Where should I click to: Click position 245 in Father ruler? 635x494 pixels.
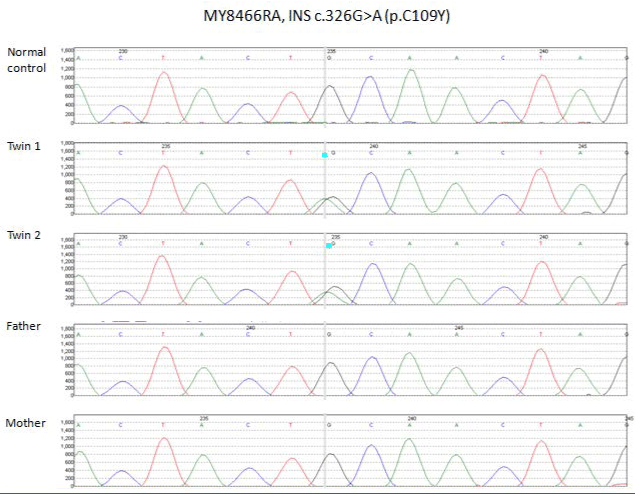point(457,327)
